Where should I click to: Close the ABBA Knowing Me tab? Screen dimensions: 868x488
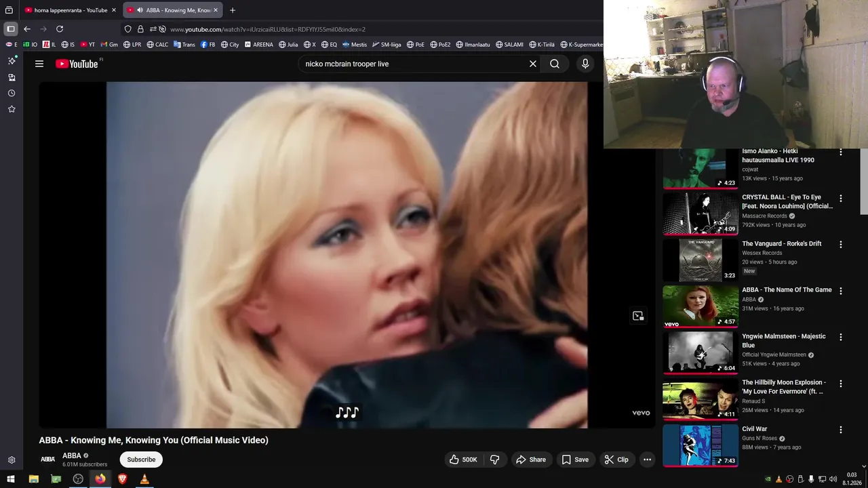(216, 10)
